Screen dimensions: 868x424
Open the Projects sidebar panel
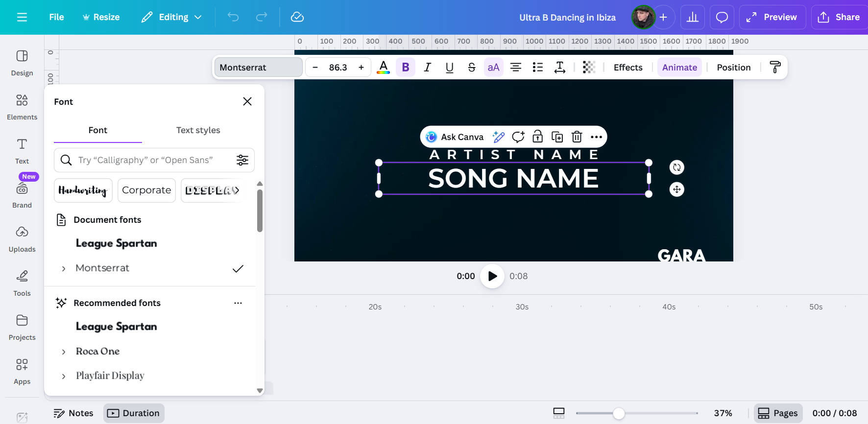coord(22,328)
